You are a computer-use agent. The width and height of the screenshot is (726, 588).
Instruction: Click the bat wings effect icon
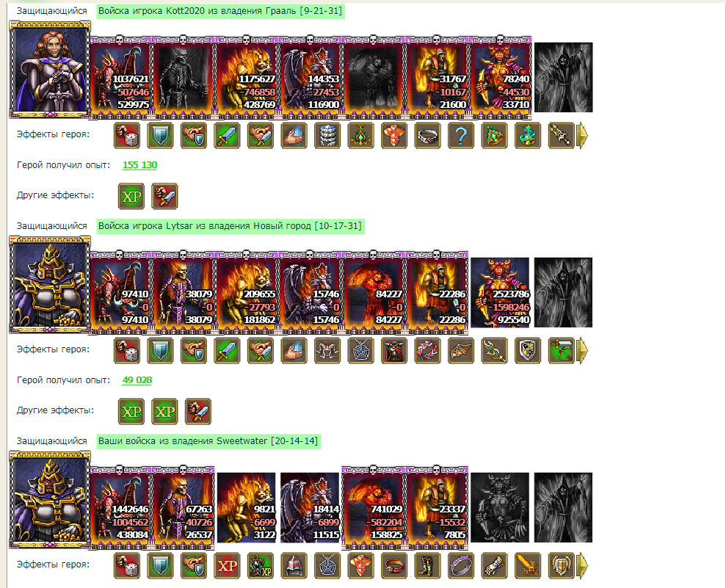pos(461,350)
